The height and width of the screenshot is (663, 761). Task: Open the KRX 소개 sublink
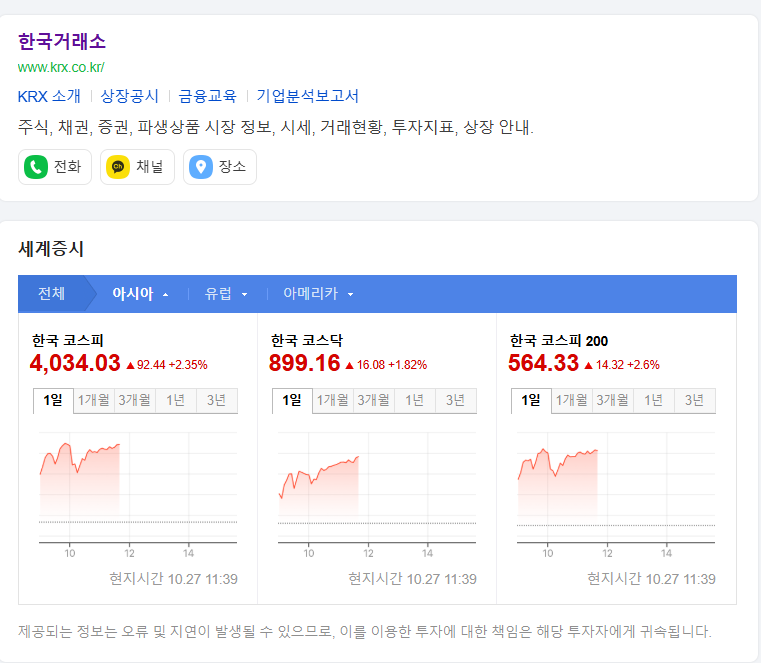point(49,96)
